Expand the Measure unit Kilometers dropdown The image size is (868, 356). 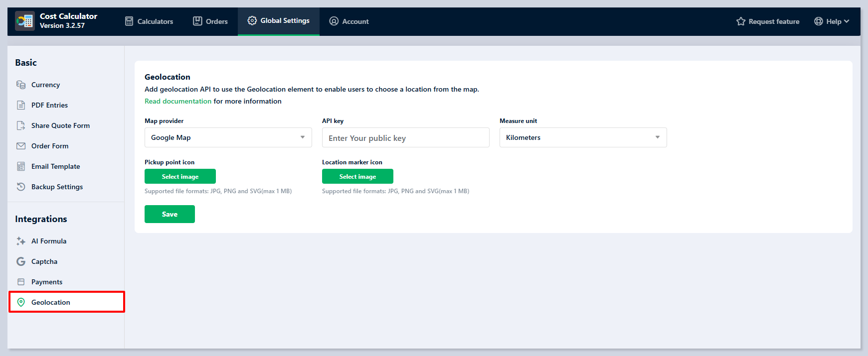(x=583, y=137)
